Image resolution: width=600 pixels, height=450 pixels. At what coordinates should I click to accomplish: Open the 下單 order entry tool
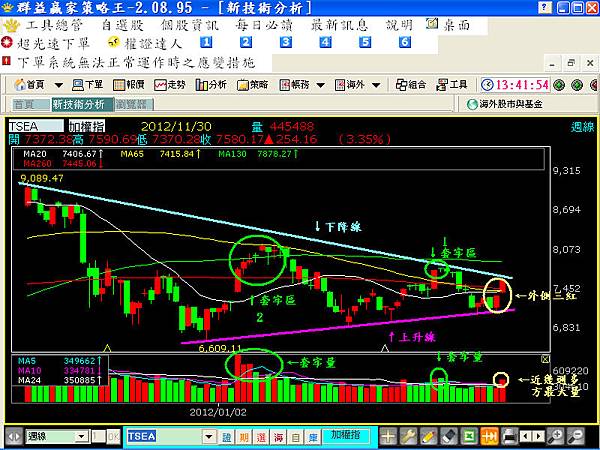(88, 85)
